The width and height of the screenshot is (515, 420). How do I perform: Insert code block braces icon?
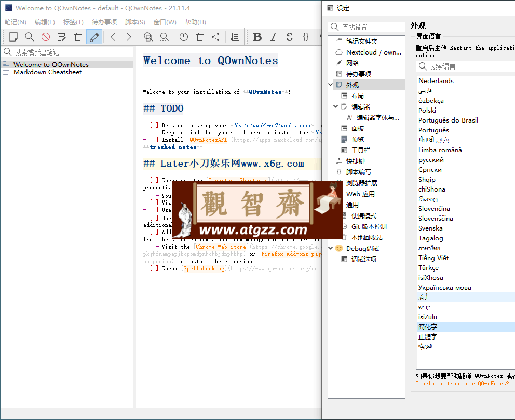[305, 37]
